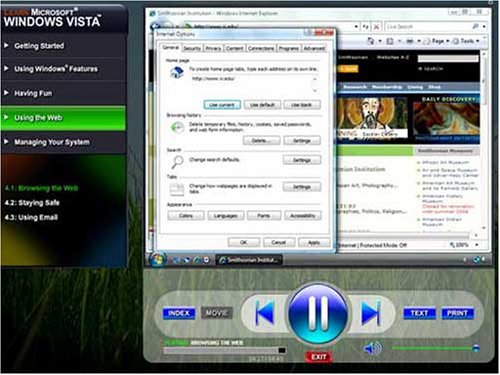Expand the Having Fun chapter
This screenshot has height=375, width=500.
(x=63, y=93)
